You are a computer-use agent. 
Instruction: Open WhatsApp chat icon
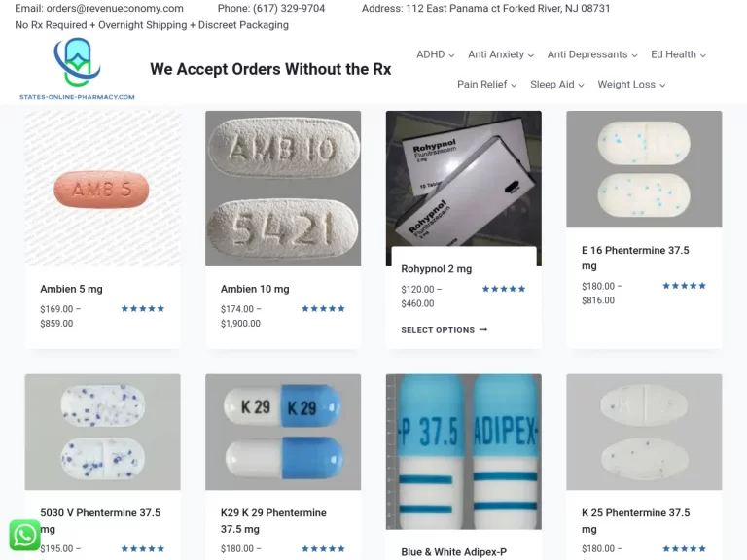(x=24, y=535)
